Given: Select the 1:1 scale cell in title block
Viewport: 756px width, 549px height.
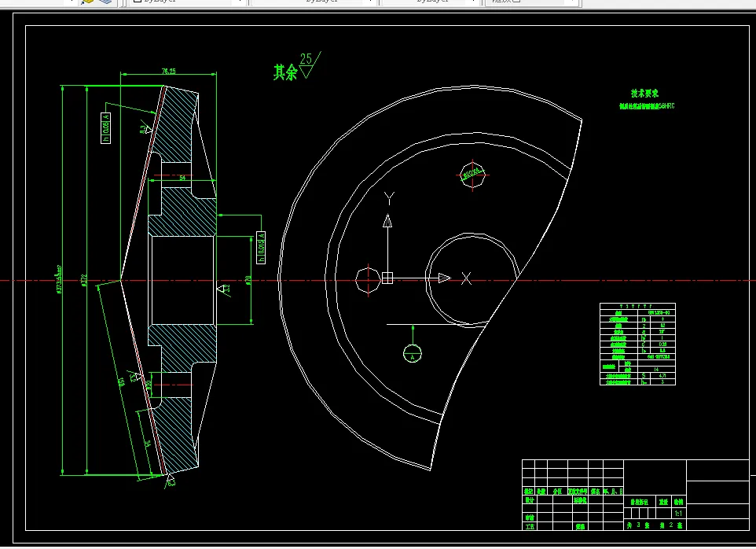Looking at the screenshot, I should (x=678, y=514).
